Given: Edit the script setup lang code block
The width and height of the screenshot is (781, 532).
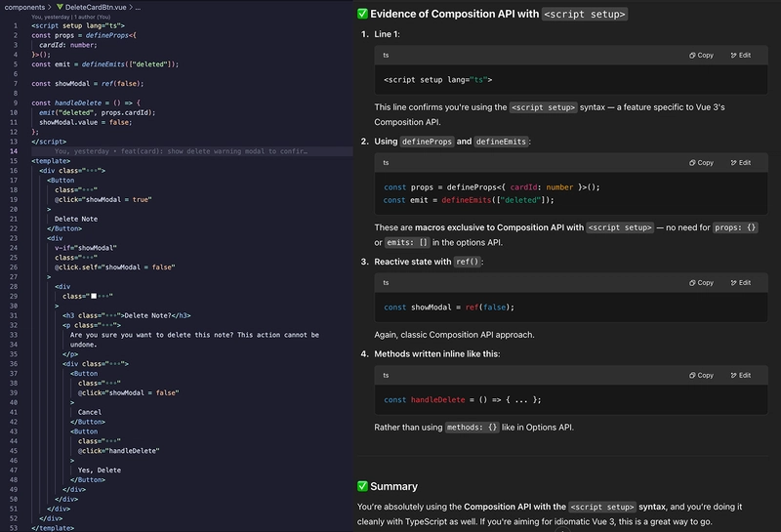Looking at the screenshot, I should [741, 56].
